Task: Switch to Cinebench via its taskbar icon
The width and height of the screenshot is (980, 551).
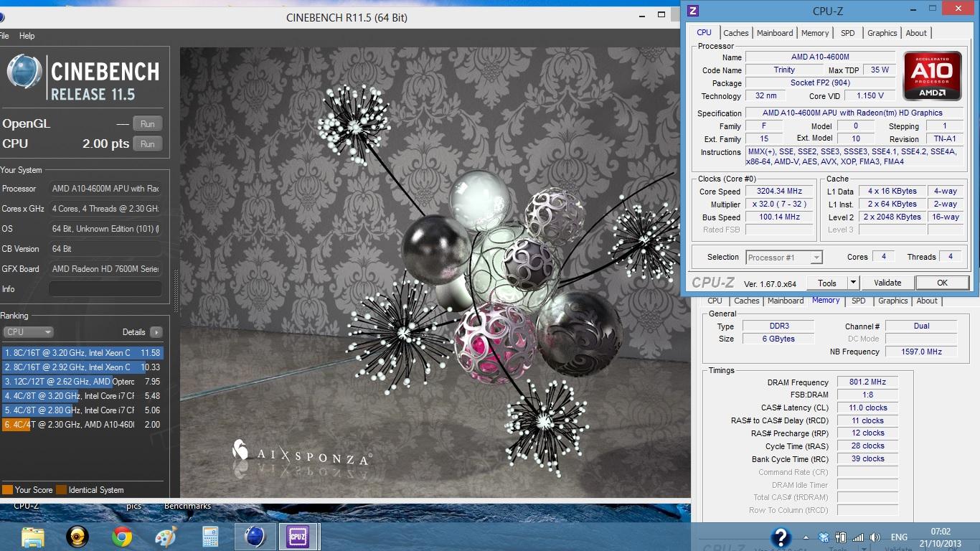Action: pos(255,537)
